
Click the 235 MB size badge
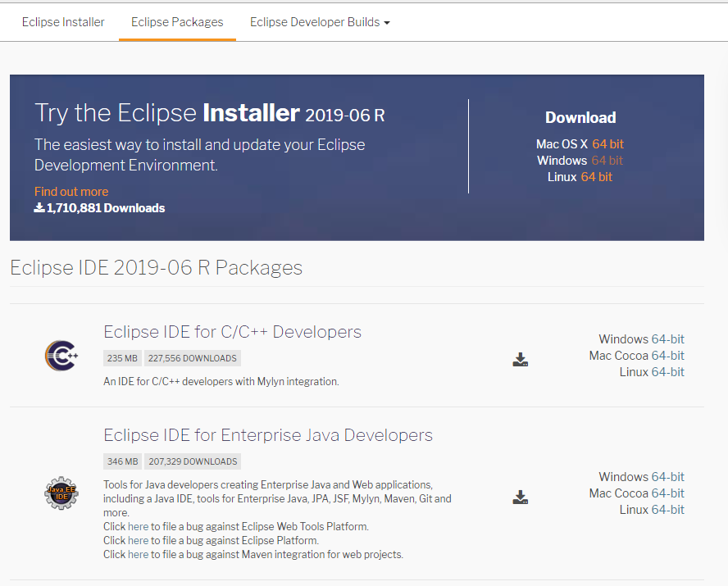[122, 358]
